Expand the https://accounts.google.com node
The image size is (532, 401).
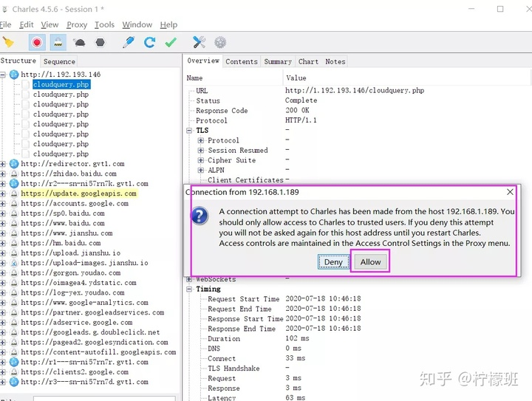click(3, 204)
